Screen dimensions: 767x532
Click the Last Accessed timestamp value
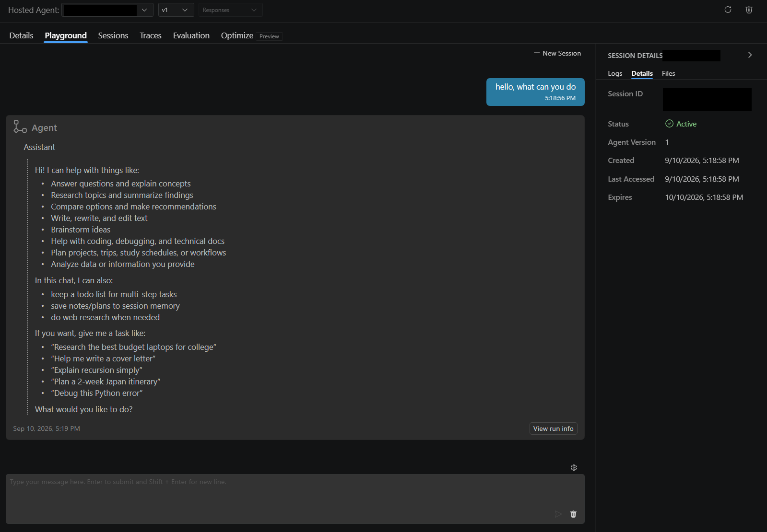click(702, 179)
